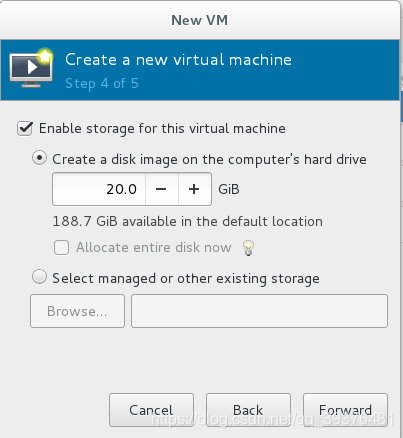Click the virtual machine monitor icon
The height and width of the screenshot is (438, 403).
pyautogui.click(x=31, y=68)
